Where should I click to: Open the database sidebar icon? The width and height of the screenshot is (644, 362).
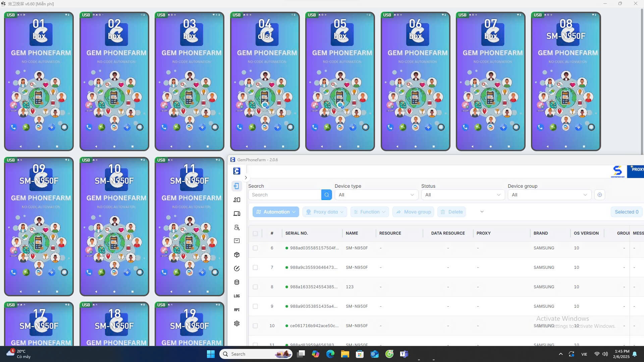[236, 282]
